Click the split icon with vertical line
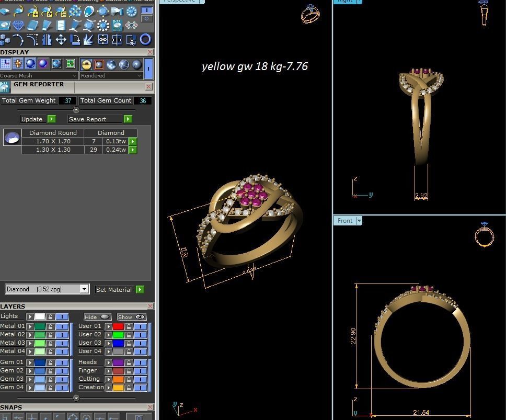This screenshot has height=420, width=506. (x=117, y=39)
